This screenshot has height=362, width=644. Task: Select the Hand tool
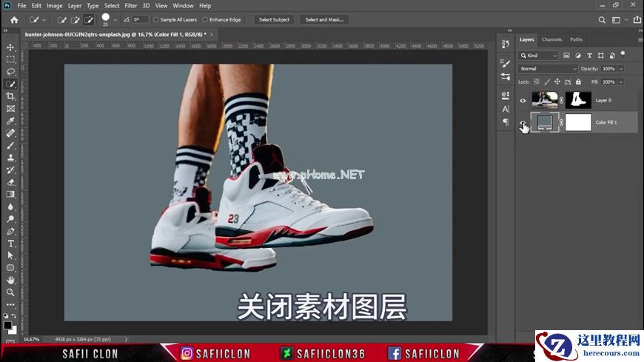pos(10,280)
